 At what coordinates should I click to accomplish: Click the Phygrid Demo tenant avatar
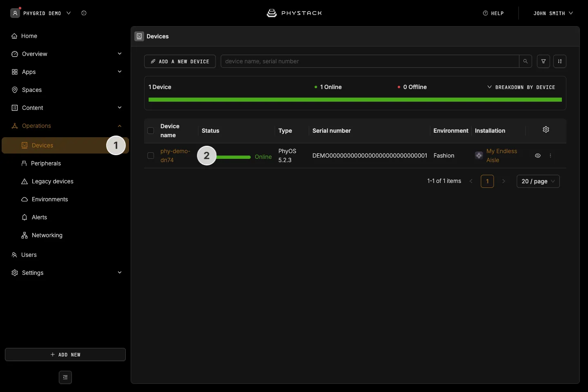15,13
